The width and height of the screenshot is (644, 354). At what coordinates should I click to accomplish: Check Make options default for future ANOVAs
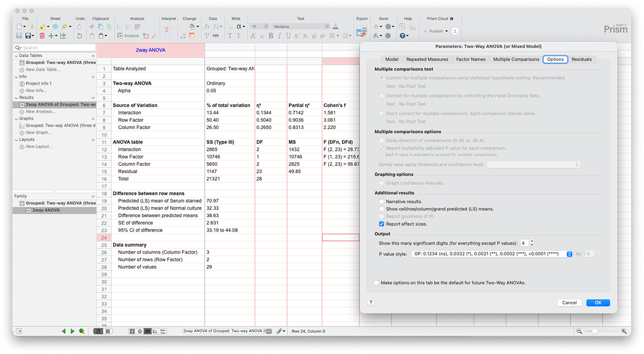(376, 283)
